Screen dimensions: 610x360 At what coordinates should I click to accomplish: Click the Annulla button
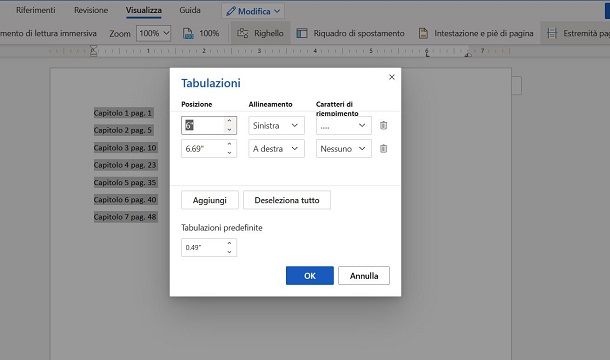click(x=364, y=276)
